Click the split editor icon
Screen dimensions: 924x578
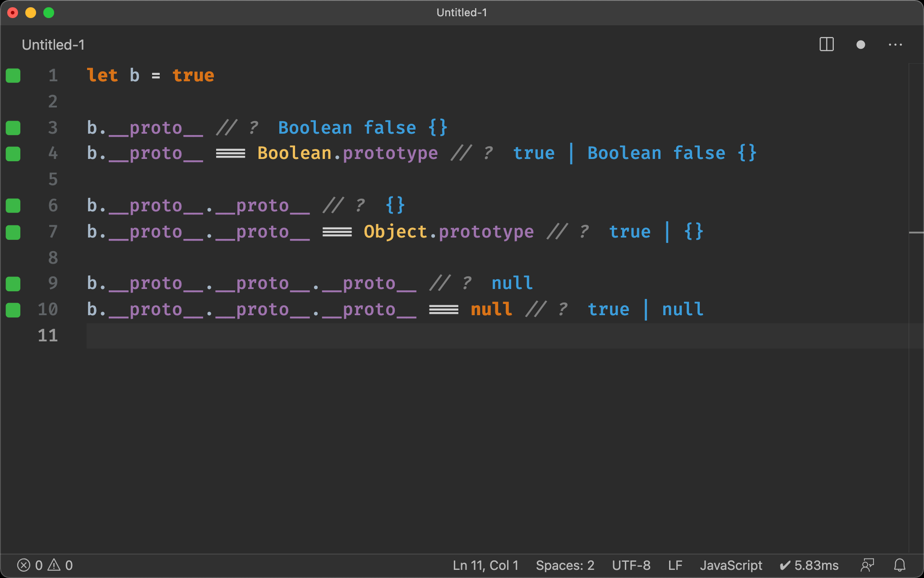[827, 45]
